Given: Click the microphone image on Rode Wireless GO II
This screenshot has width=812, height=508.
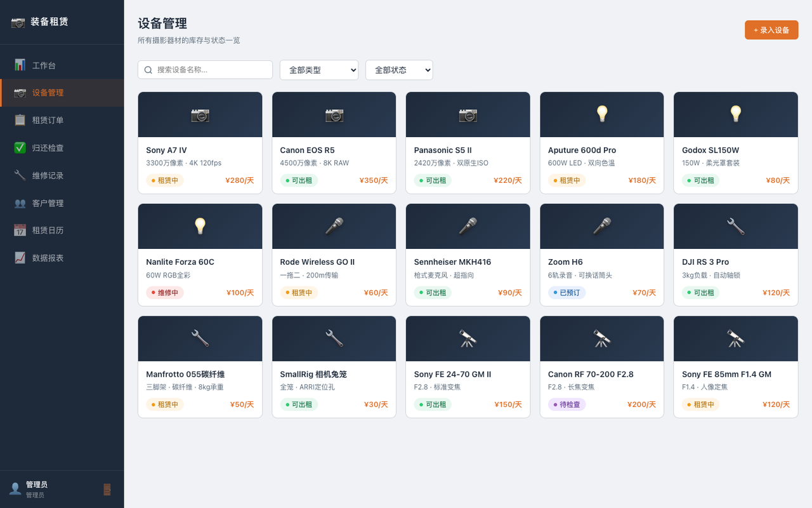Looking at the screenshot, I should coord(334,226).
